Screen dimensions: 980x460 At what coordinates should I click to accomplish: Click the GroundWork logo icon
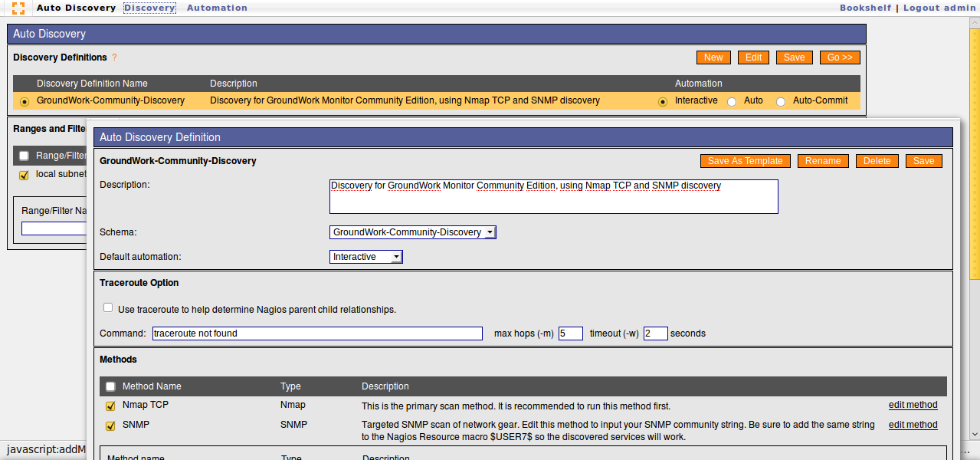pyautogui.click(x=18, y=8)
